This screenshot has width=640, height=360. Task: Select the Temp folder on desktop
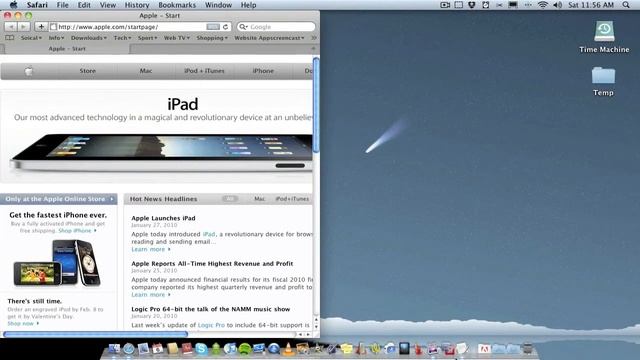tap(603, 81)
